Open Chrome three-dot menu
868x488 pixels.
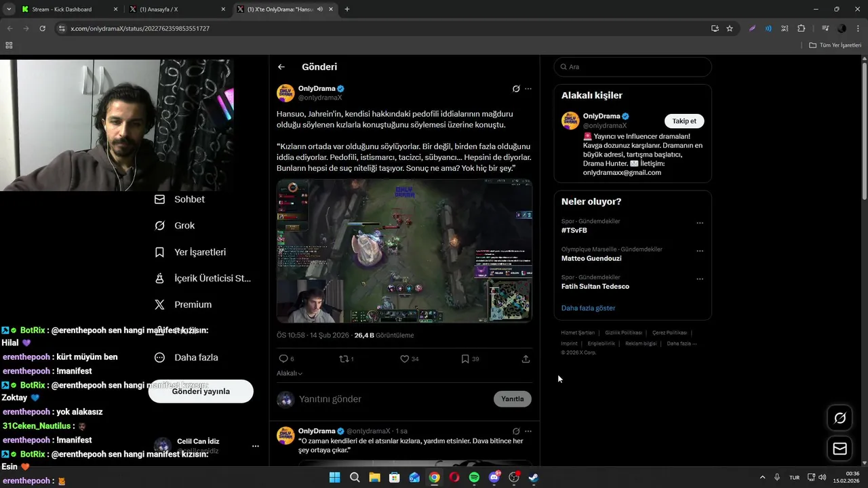click(x=857, y=28)
